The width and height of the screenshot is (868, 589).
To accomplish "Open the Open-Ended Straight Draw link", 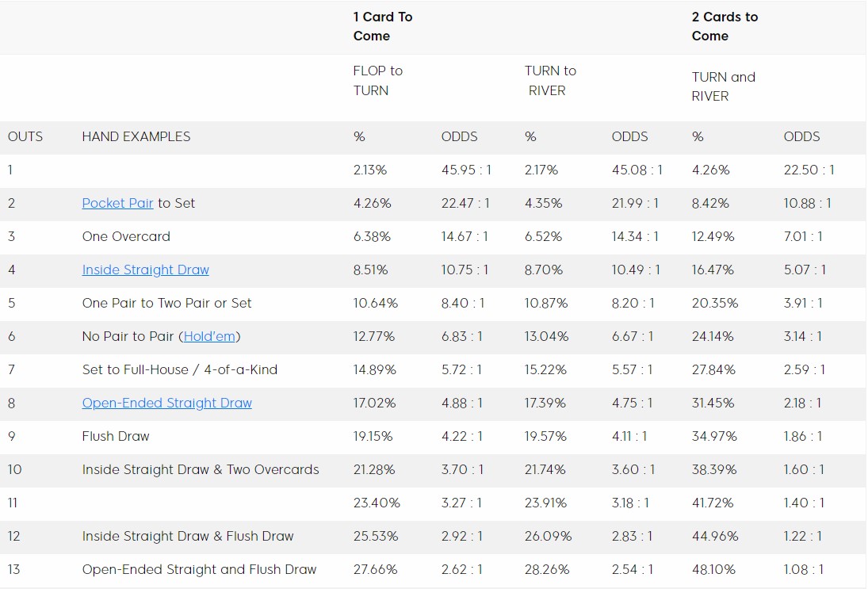I will tap(166, 403).
